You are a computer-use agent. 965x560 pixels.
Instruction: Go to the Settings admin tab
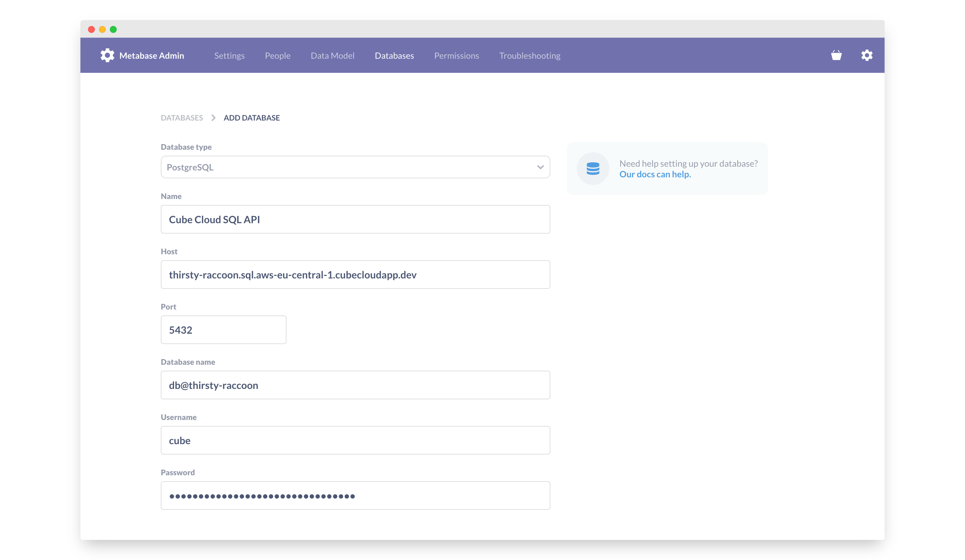pyautogui.click(x=229, y=56)
